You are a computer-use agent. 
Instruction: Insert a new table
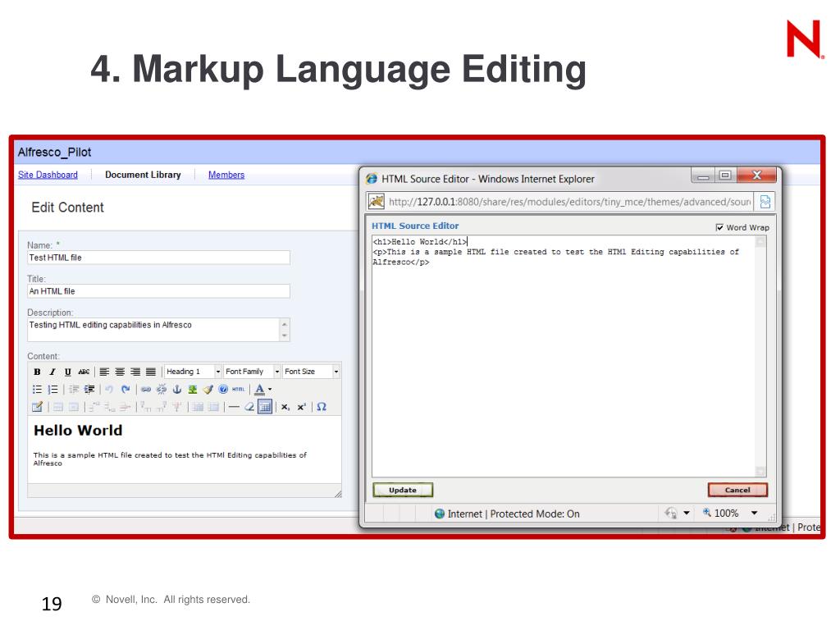point(265,407)
